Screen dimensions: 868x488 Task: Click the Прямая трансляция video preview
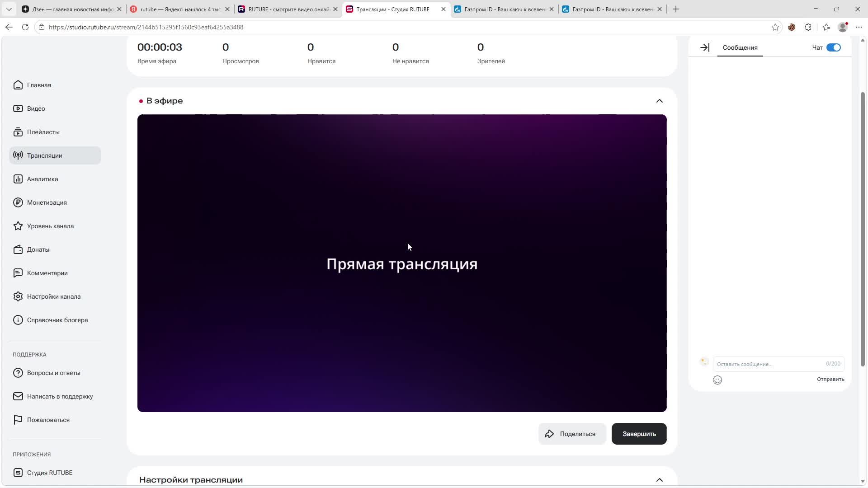[x=402, y=263]
